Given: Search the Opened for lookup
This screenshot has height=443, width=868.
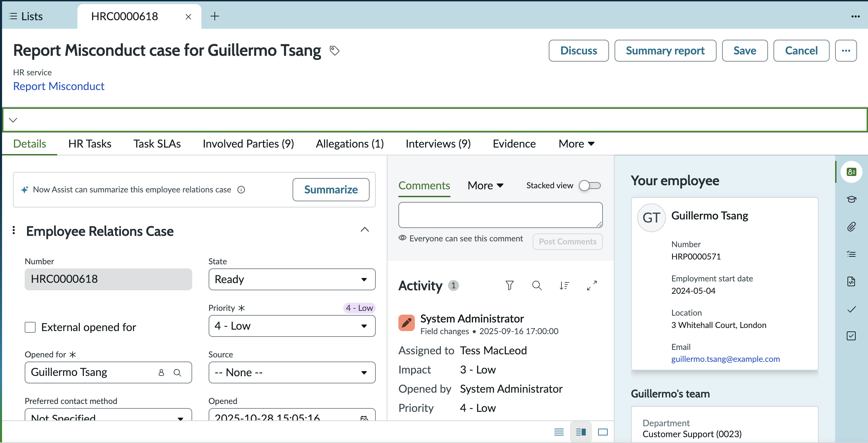Looking at the screenshot, I should [177, 372].
